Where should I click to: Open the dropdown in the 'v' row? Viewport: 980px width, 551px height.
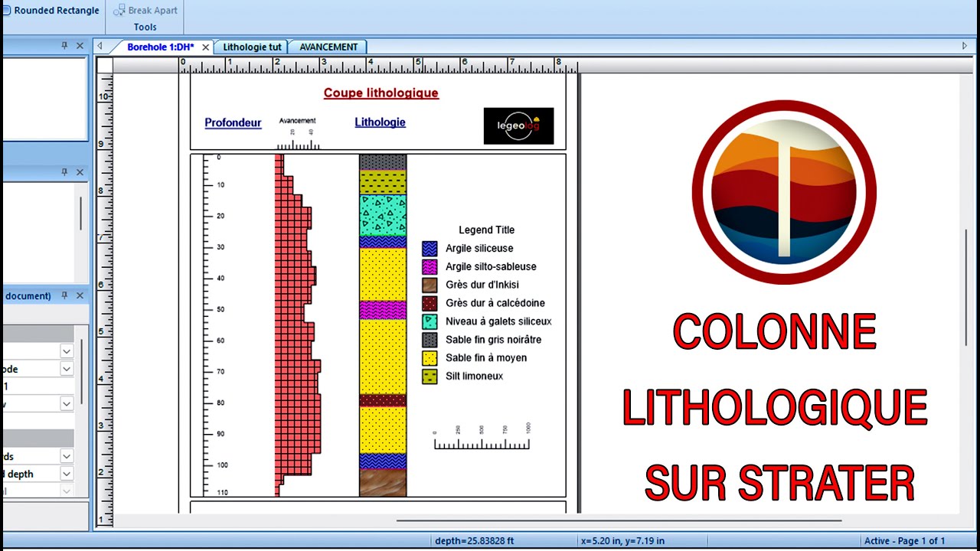[x=67, y=403]
